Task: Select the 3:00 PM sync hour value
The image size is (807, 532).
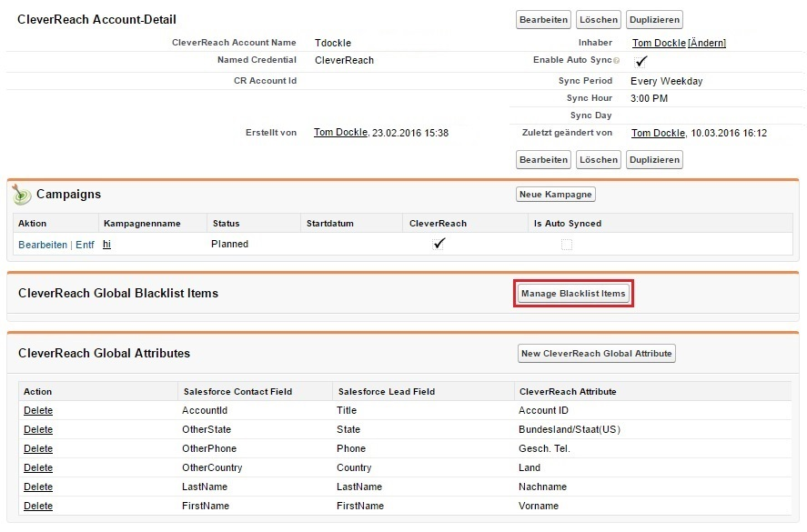Action: click(x=649, y=98)
